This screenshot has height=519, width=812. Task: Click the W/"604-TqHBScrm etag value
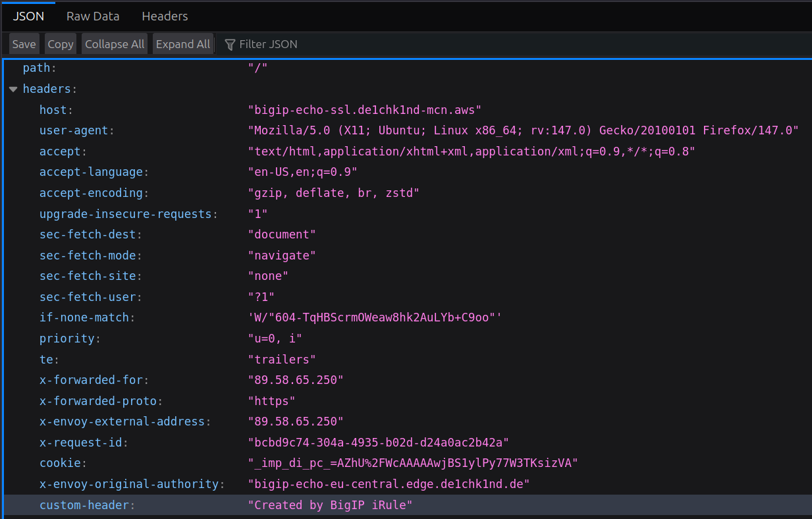375,317
